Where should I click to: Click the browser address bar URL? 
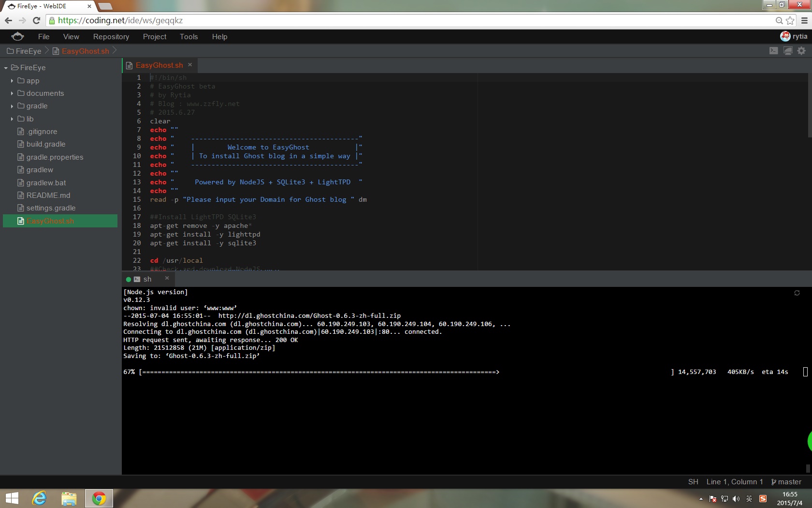click(x=120, y=20)
